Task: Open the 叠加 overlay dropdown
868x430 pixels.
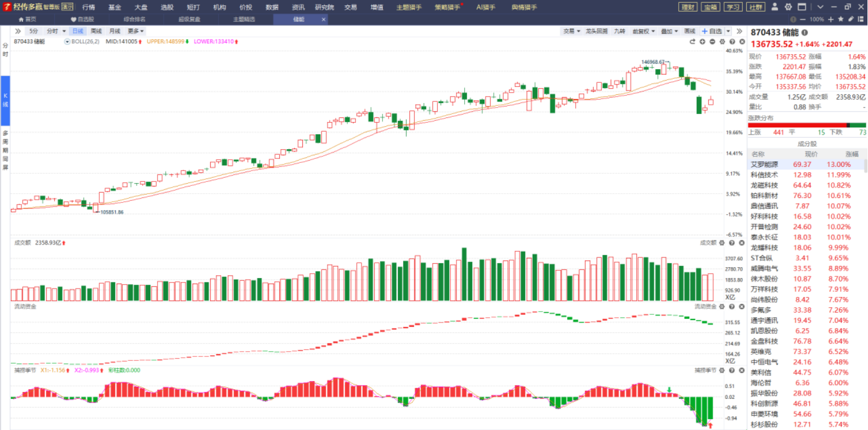Action: coord(669,31)
